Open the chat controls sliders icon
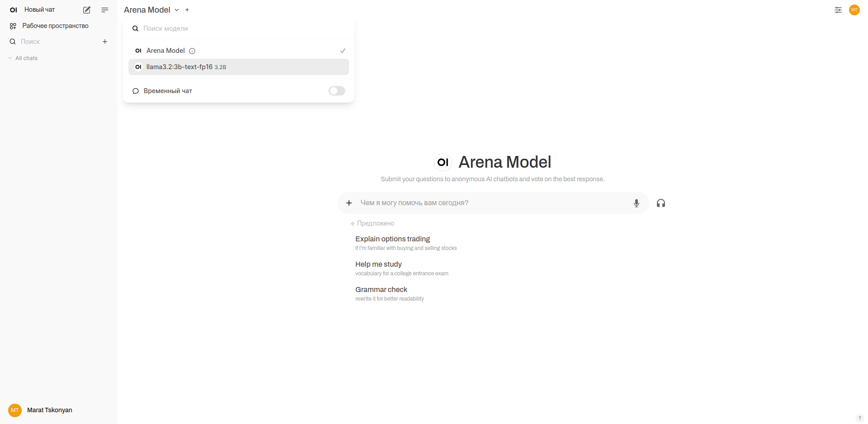868x424 pixels. [x=838, y=10]
